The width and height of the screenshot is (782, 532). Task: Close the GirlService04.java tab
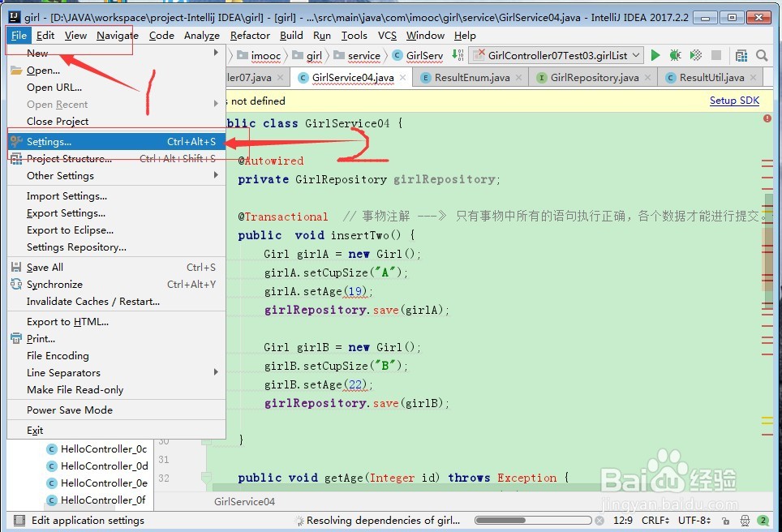coord(402,77)
